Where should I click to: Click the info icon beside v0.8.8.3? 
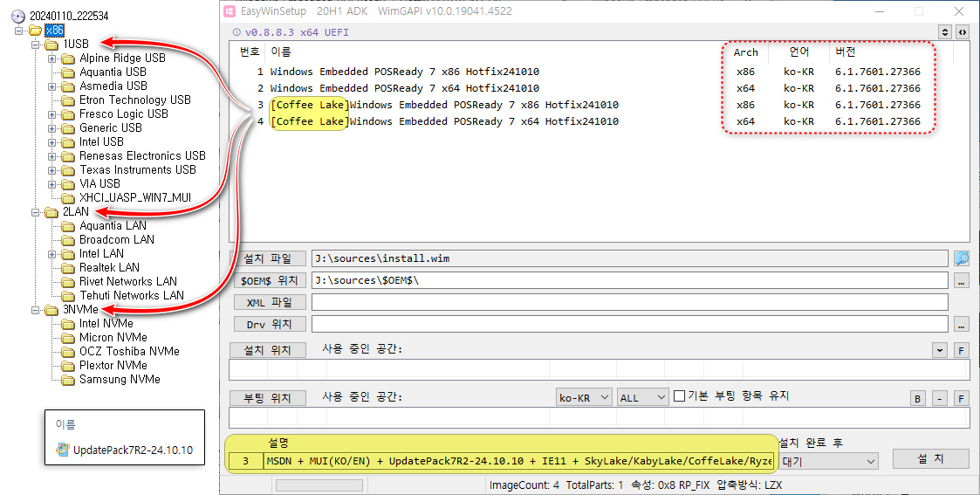[236, 32]
